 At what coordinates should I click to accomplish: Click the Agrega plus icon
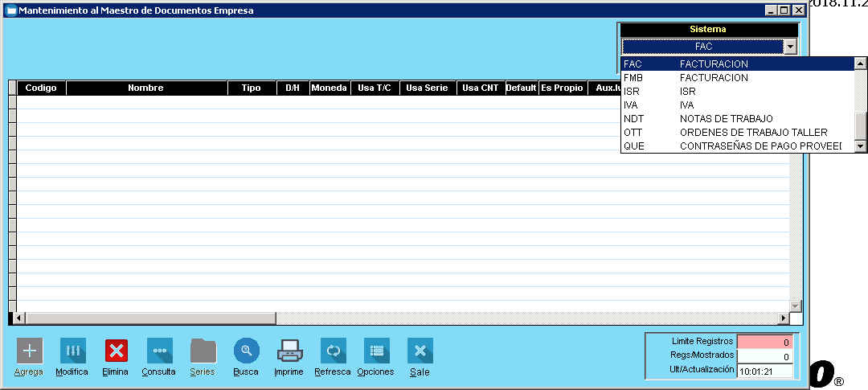pyautogui.click(x=30, y=351)
